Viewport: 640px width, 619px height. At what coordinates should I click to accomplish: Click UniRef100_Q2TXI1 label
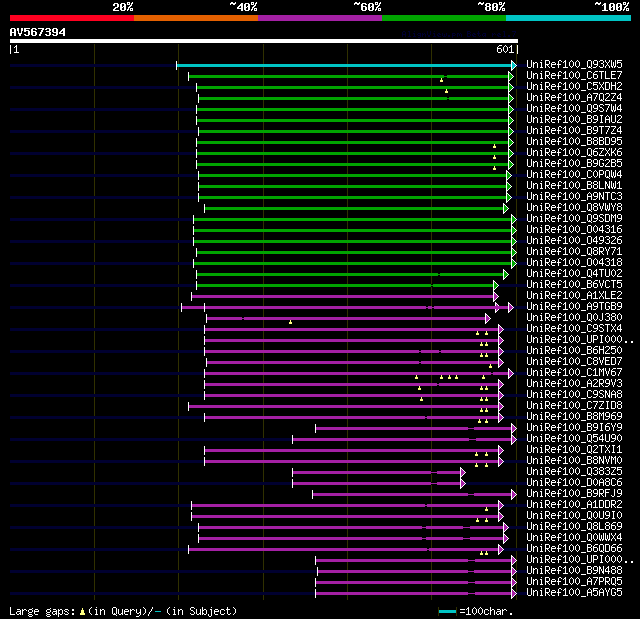pos(574,450)
